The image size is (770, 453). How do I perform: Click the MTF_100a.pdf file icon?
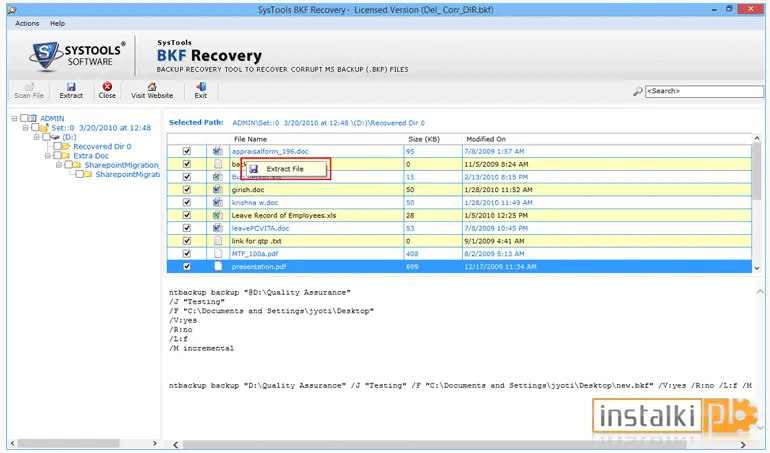tap(218, 254)
